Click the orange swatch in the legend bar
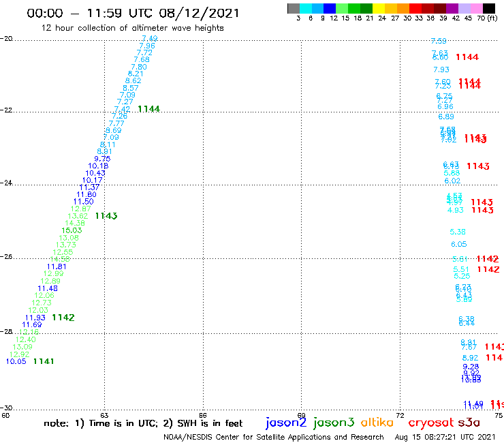Image resolution: width=504 pixels, height=443 pixels. (403, 8)
